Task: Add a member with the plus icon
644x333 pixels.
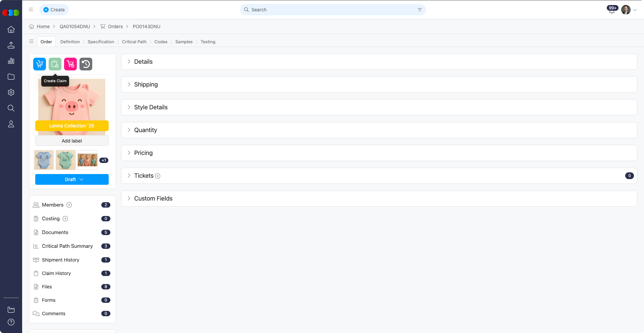Action: 69,205
